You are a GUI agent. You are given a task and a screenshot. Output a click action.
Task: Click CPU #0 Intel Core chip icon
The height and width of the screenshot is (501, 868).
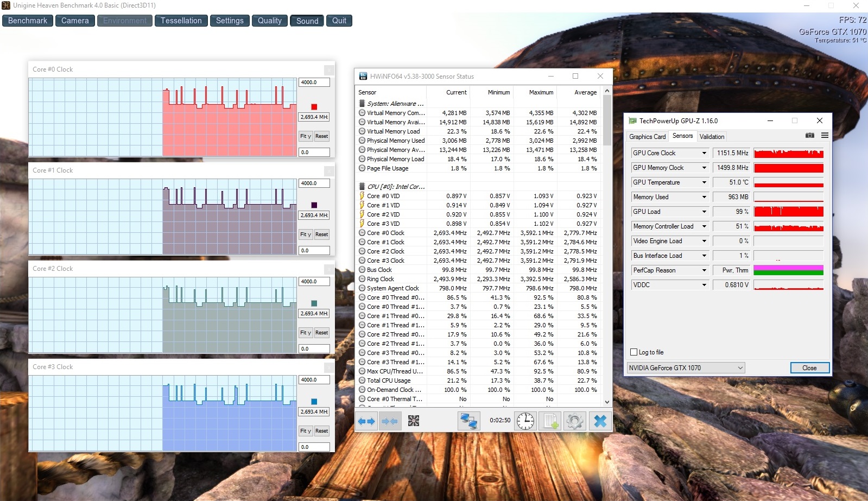pyautogui.click(x=362, y=187)
